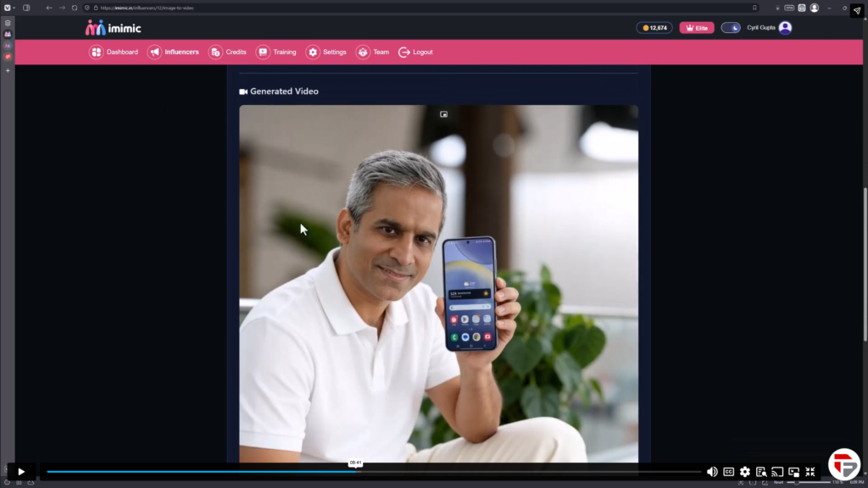Exit fullscreen in the video player
Screen dimensions: 868x488
(810, 472)
